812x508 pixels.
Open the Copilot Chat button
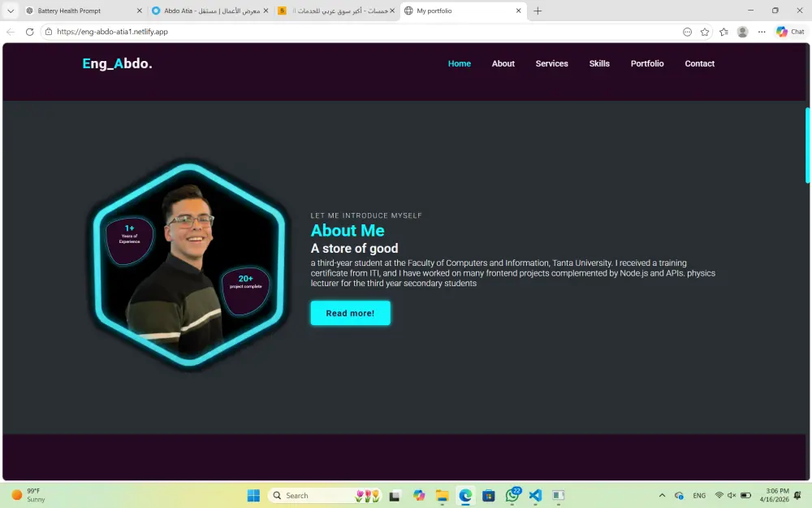point(790,32)
